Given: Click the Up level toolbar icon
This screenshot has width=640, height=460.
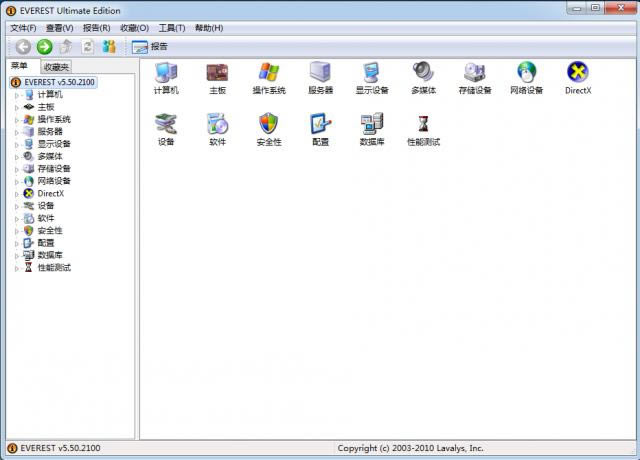Looking at the screenshot, I should [66, 47].
